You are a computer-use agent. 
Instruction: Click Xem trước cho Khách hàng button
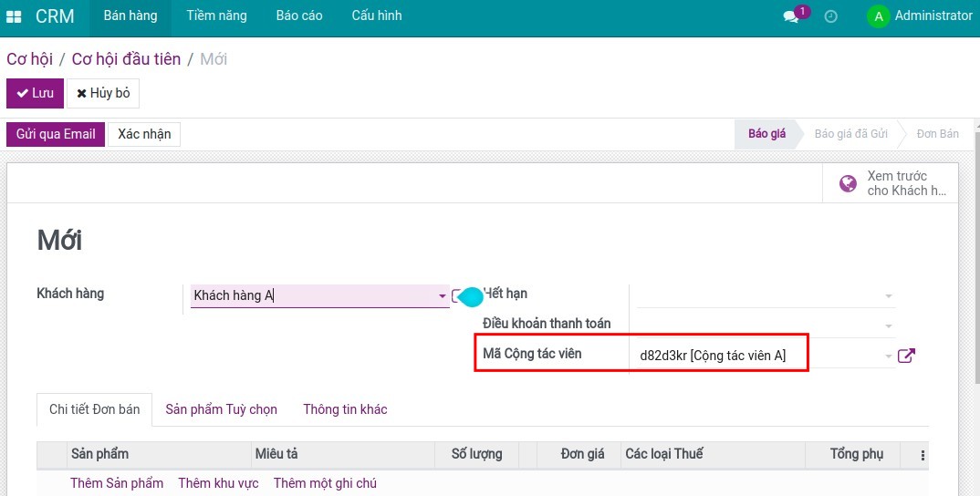coord(890,183)
